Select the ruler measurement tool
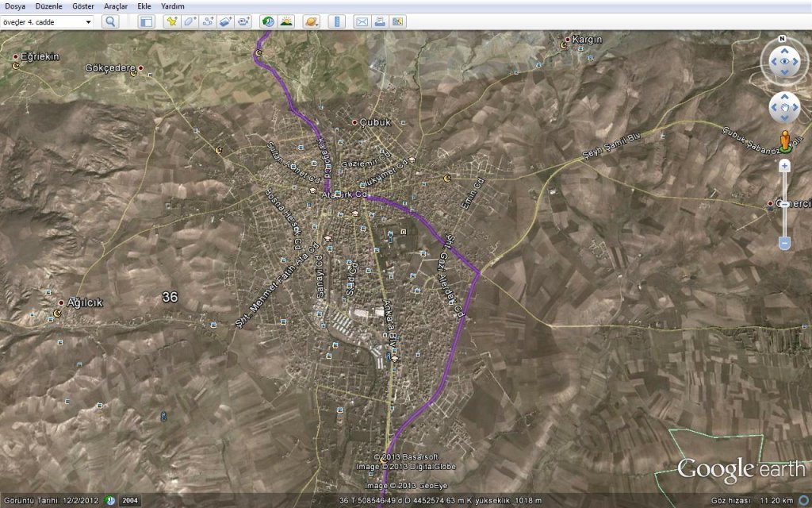The height and width of the screenshot is (508, 812). click(336, 21)
